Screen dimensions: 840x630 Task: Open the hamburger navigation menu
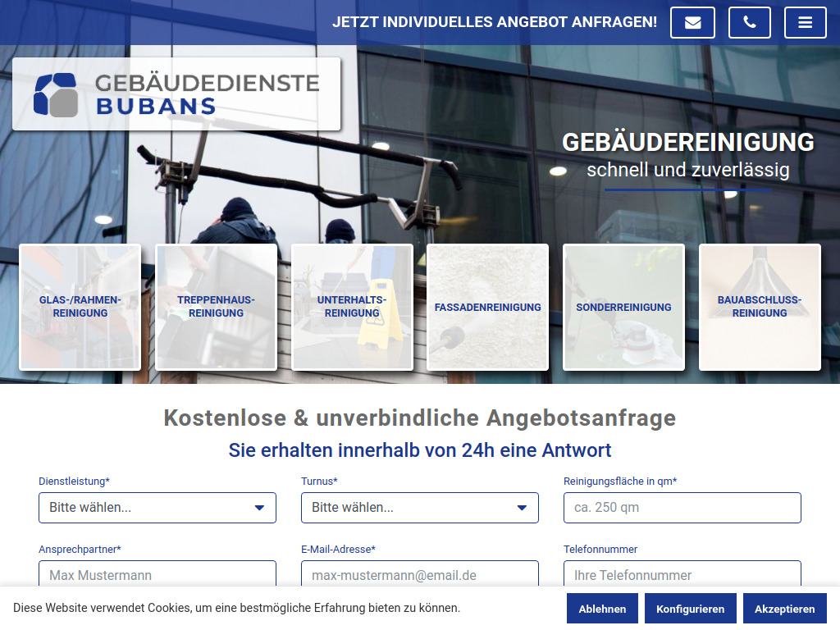click(x=805, y=22)
